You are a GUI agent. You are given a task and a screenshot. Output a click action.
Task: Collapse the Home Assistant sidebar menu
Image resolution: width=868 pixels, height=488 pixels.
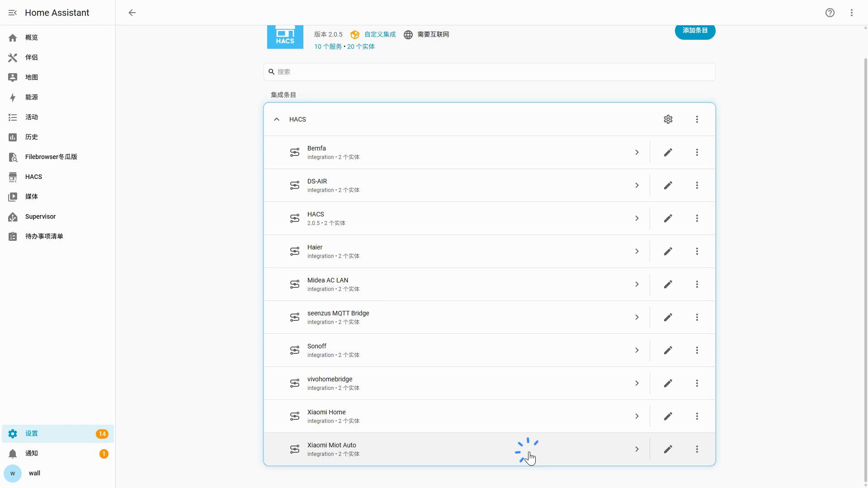13,13
